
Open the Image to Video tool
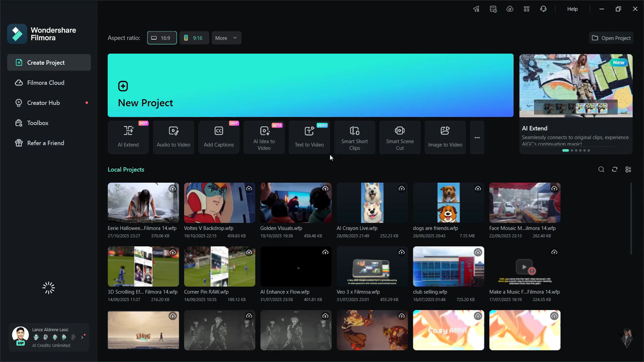445,137
